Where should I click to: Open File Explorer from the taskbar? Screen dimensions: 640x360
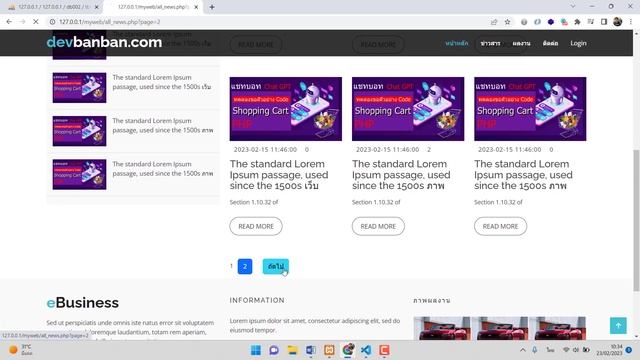click(x=292, y=350)
